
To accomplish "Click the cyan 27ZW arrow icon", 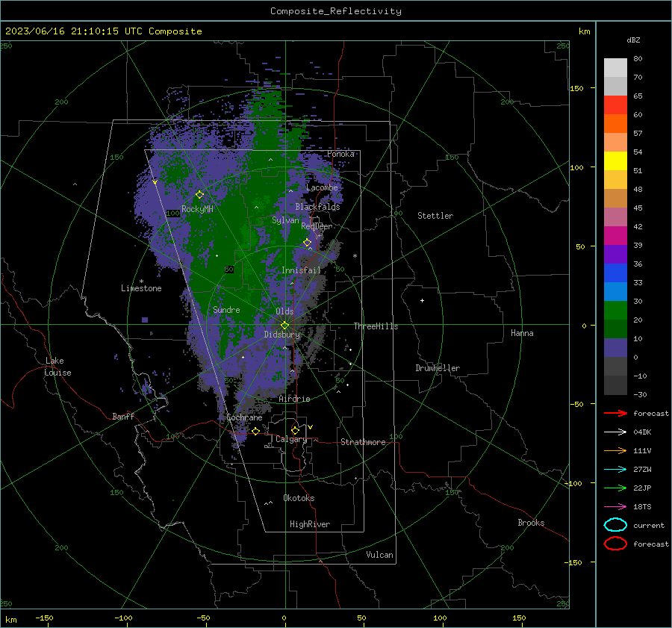I will tap(615, 470).
